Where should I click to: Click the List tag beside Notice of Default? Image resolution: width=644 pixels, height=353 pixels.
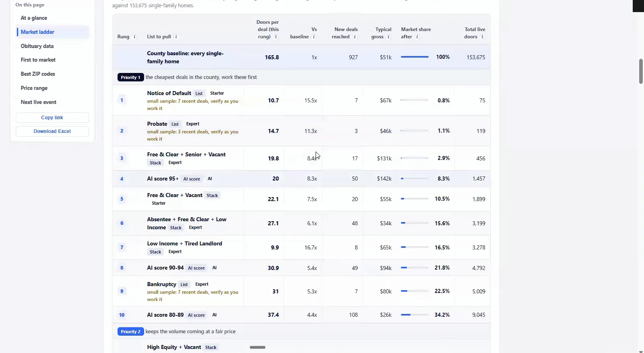pos(199,93)
